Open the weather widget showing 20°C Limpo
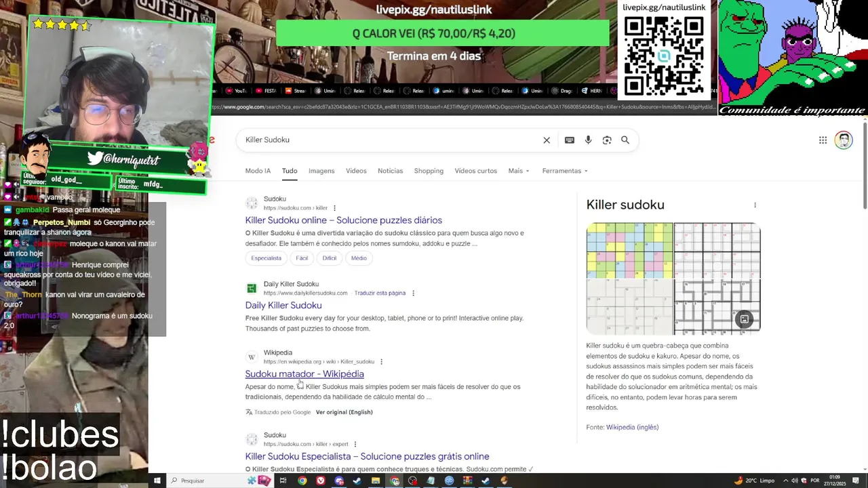The width and height of the screenshot is (868, 488). coord(754,481)
